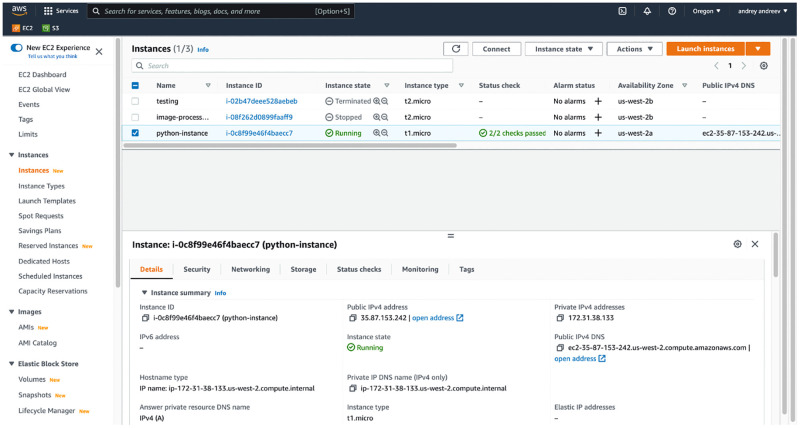Click the details panel vertical scrollbar
800x428 pixels.
tap(776, 255)
